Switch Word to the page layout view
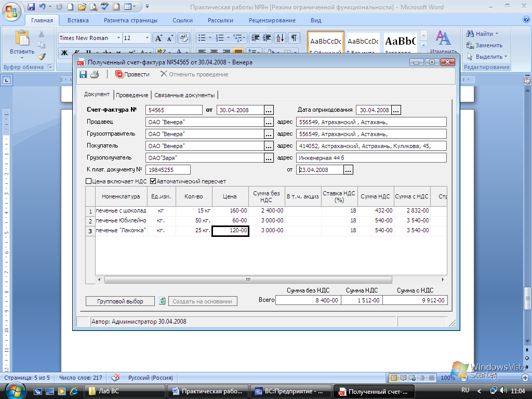 pyautogui.click(x=394, y=378)
